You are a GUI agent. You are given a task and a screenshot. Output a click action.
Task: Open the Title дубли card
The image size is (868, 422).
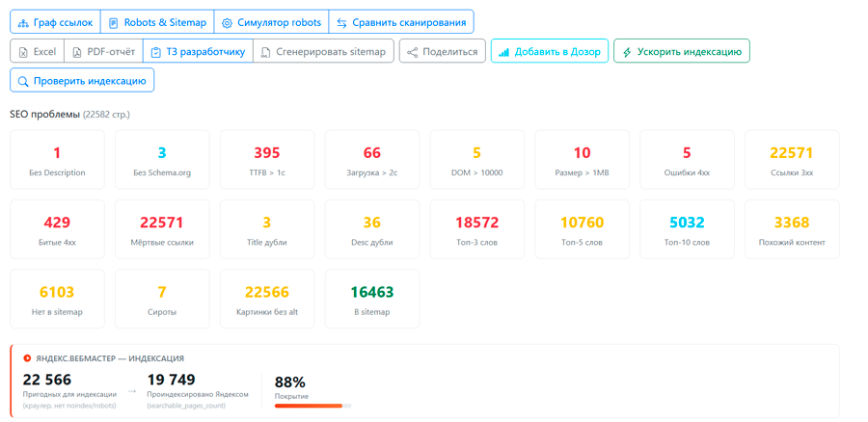coord(267,229)
